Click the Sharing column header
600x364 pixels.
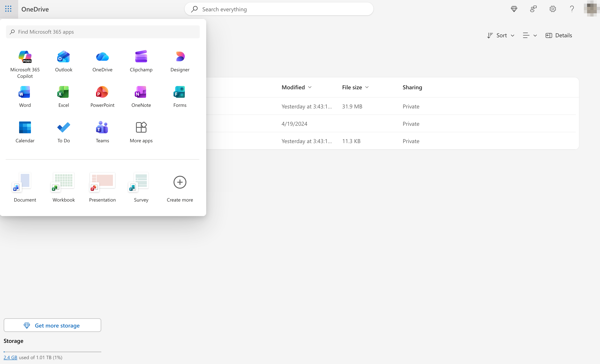[x=412, y=87]
